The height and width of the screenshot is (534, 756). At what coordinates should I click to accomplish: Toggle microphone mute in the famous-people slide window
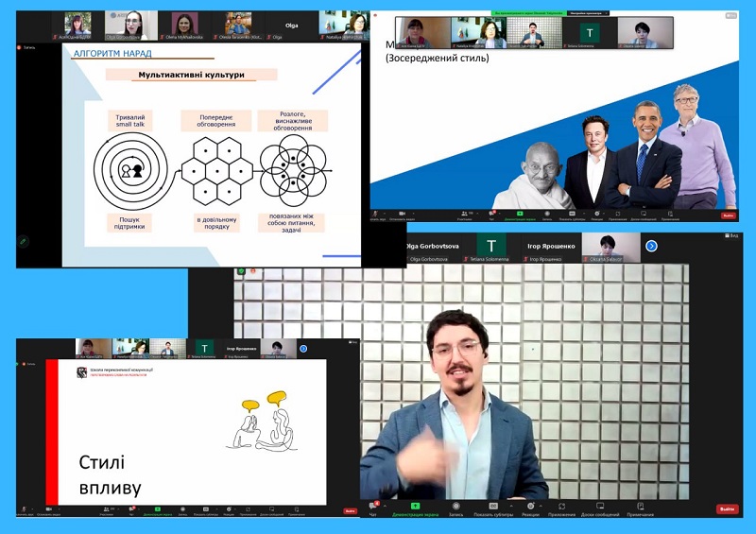point(374,215)
